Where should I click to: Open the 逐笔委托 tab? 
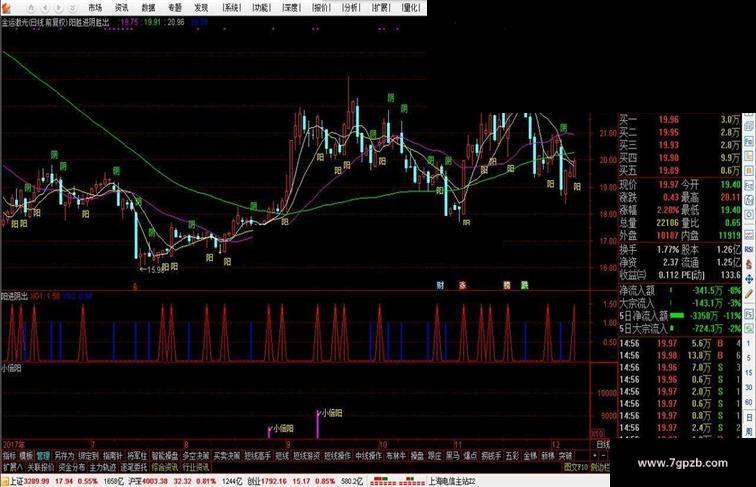134,467
